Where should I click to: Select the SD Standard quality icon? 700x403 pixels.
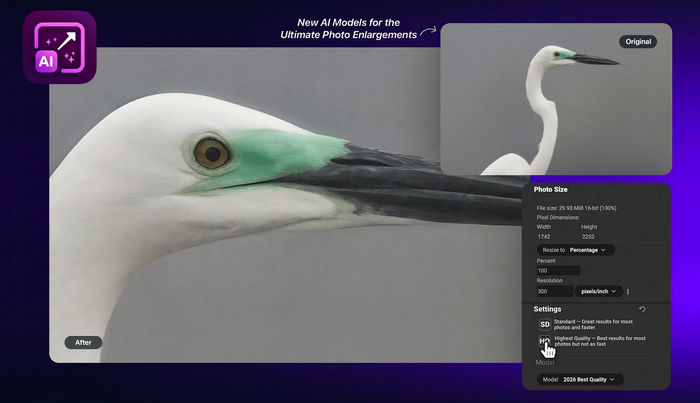pos(545,324)
